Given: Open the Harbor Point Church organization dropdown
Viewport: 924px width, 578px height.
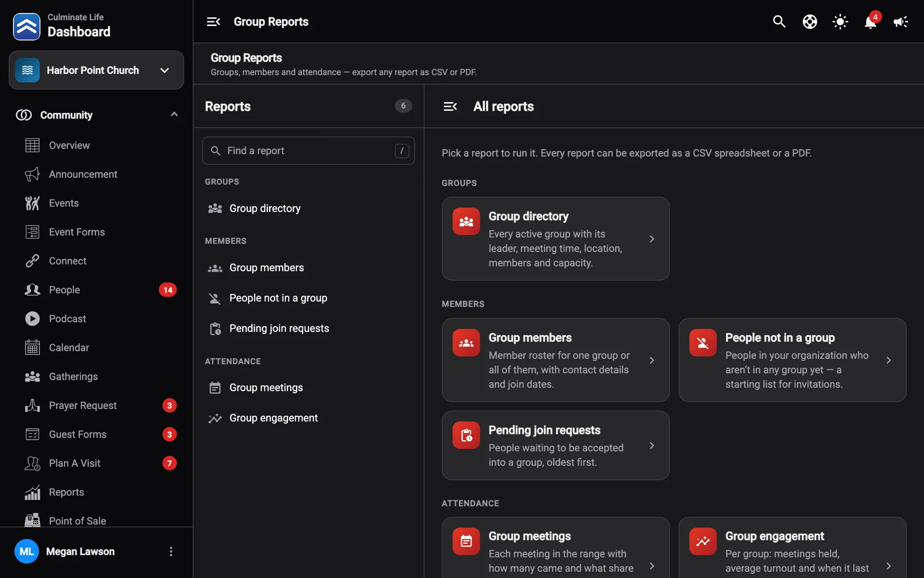Looking at the screenshot, I should click(96, 70).
